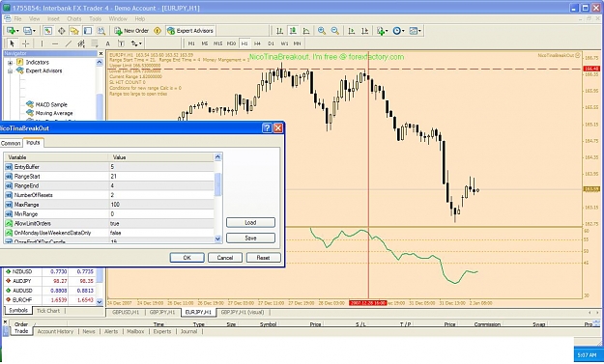Select the M15 timeframe
This screenshot has height=364, width=604.
coord(218,43)
